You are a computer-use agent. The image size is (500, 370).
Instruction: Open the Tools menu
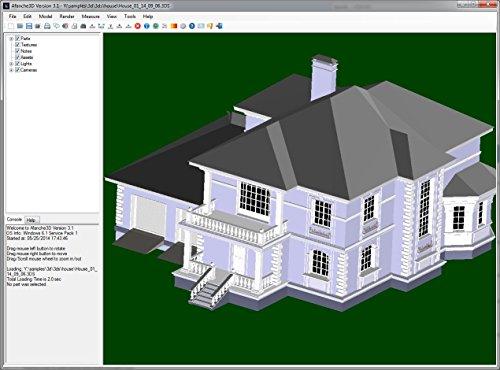point(130,16)
